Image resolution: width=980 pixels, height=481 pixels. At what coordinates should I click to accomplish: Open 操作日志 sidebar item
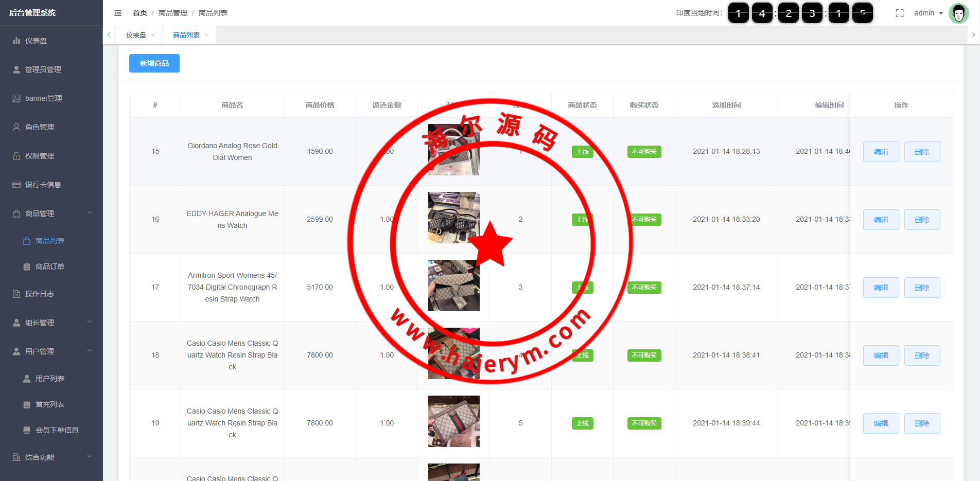(x=40, y=294)
